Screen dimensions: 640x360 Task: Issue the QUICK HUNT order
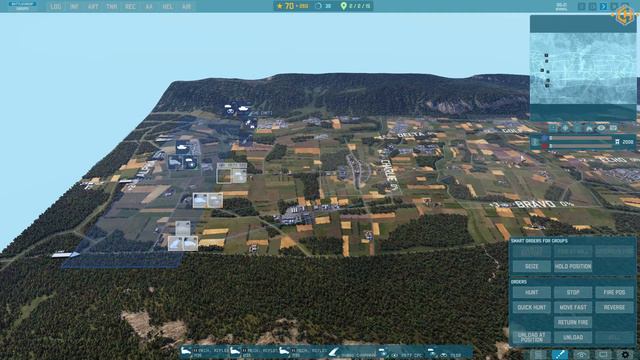pos(531,307)
